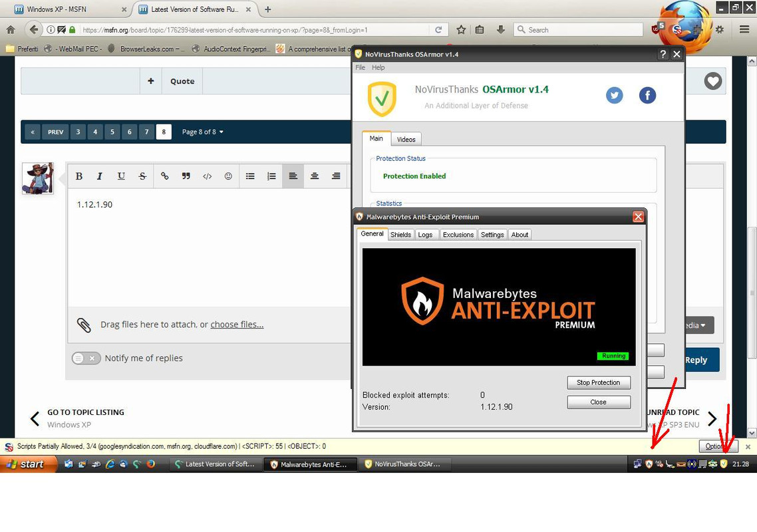Insert a quote block in the editor

[x=186, y=176]
